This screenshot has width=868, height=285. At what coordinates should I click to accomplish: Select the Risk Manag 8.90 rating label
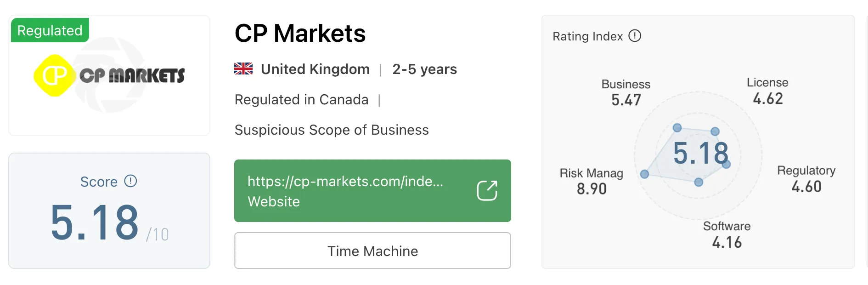(591, 181)
